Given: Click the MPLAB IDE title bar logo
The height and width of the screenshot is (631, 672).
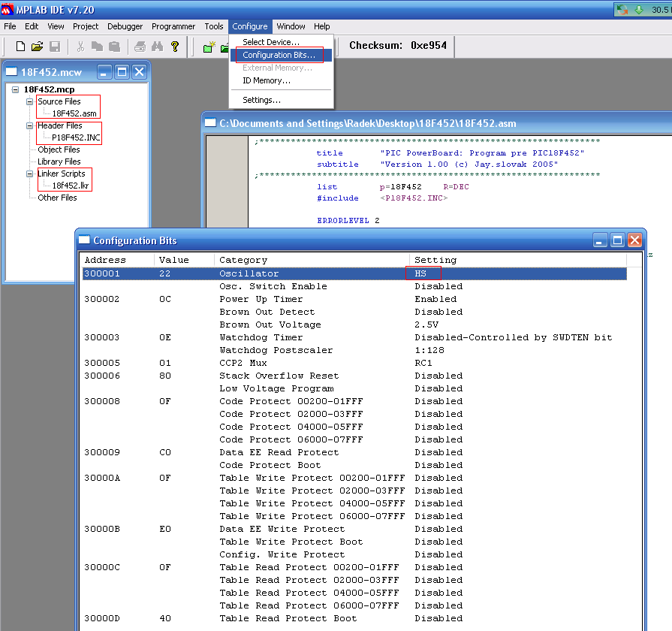Looking at the screenshot, I should click(x=8, y=10).
